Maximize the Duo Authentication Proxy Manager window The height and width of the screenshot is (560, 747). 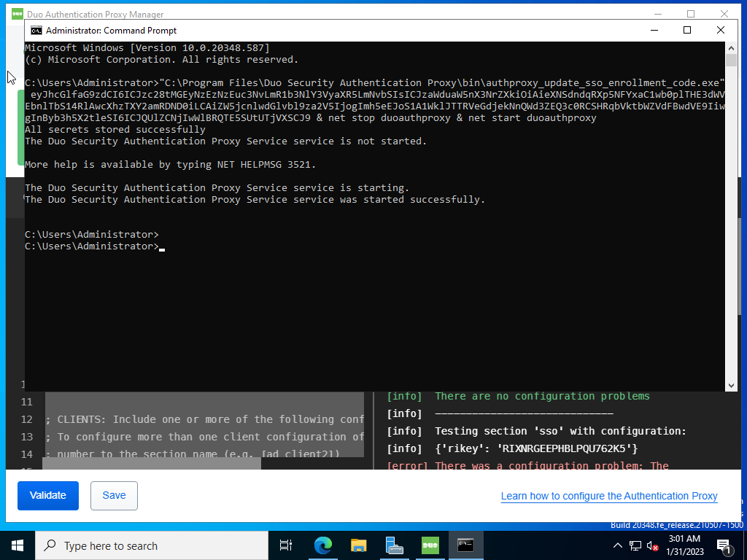coord(691,14)
